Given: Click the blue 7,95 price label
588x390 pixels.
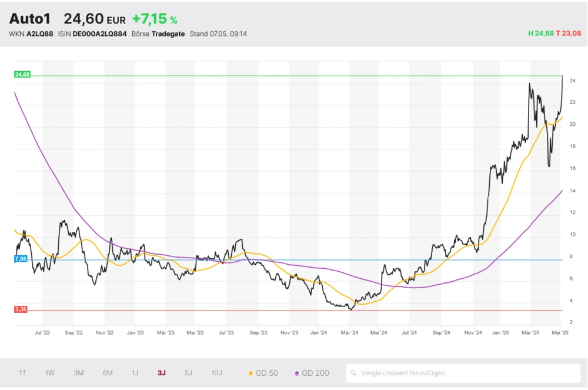Looking at the screenshot, I should (x=20, y=259).
